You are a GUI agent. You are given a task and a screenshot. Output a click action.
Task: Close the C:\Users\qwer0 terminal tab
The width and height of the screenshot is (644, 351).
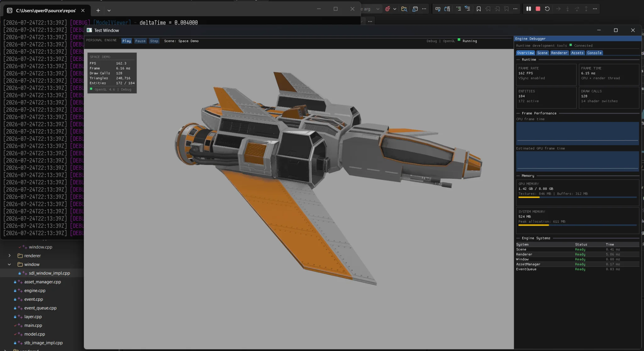point(83,10)
